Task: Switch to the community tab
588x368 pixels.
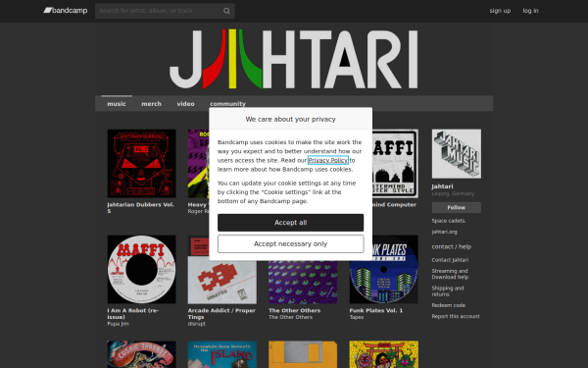Action: point(227,104)
